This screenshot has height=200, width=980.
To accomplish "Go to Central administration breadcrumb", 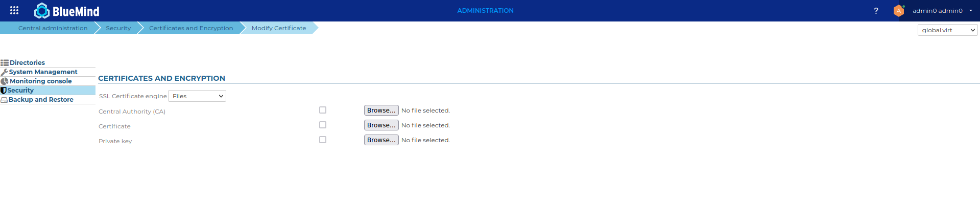I will pos(53,28).
